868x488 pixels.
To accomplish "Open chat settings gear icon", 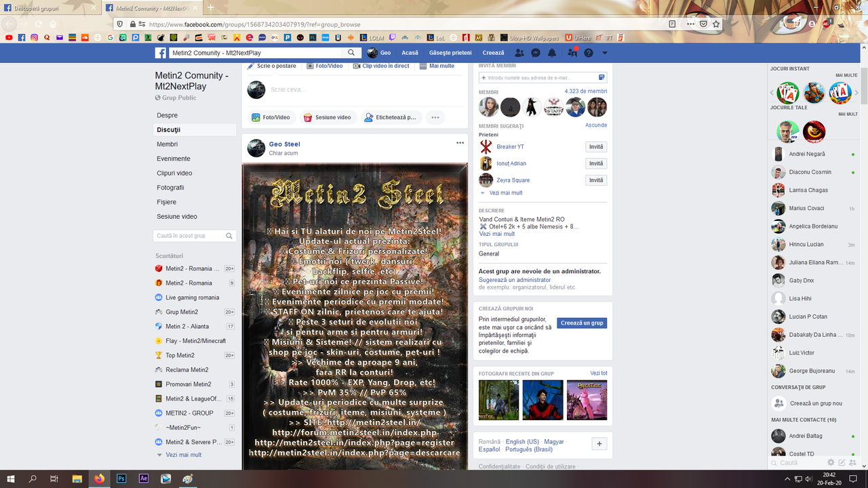I will point(831,462).
